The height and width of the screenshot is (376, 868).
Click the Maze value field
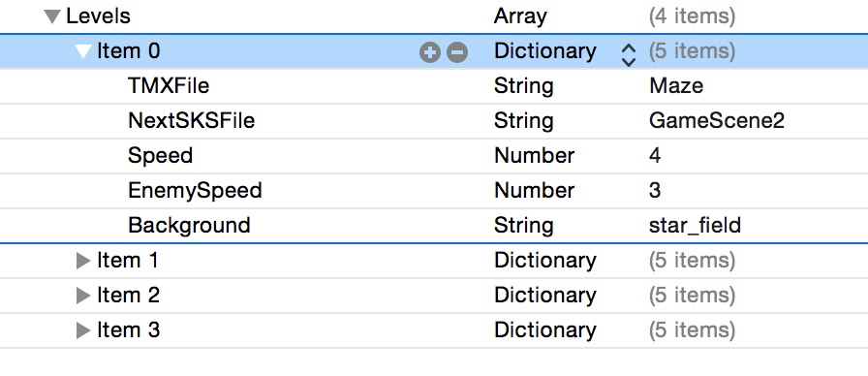[x=676, y=86]
